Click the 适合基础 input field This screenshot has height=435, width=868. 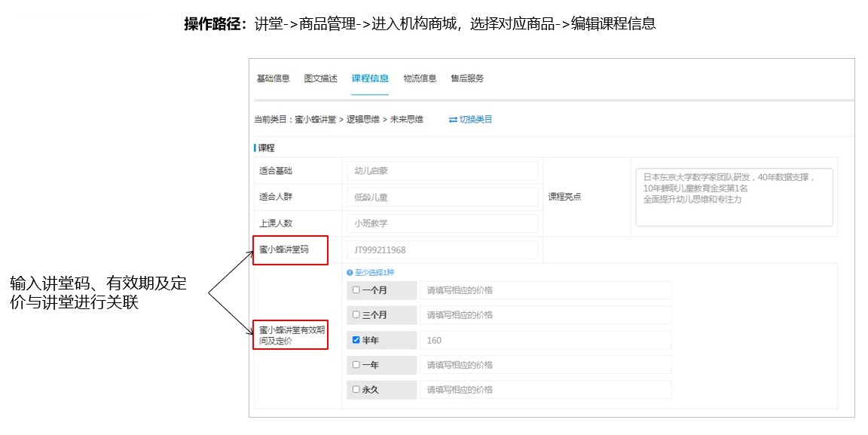pyautogui.click(x=442, y=171)
